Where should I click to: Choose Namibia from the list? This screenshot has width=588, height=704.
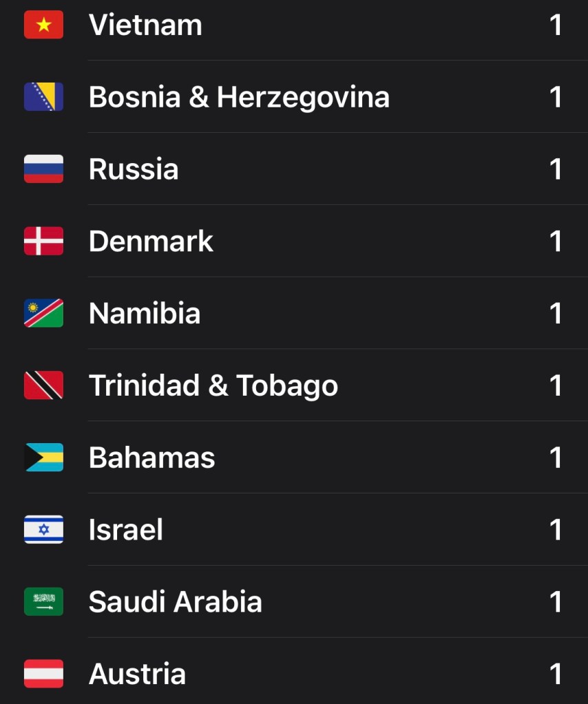click(x=145, y=313)
